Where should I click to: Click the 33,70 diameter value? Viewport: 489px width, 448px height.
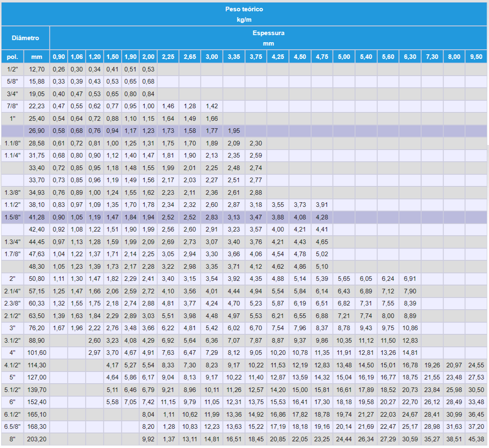point(37,180)
